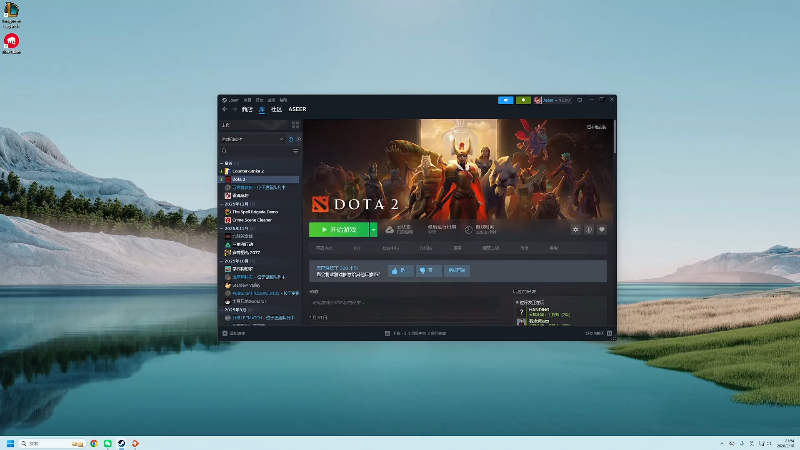Collapse group above The Spell Brigade Demo
The height and width of the screenshot is (450, 800).
(x=221, y=204)
